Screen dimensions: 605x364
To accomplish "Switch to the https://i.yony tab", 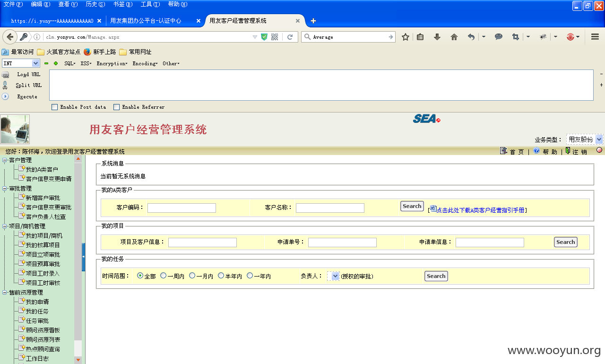I will [x=55, y=21].
